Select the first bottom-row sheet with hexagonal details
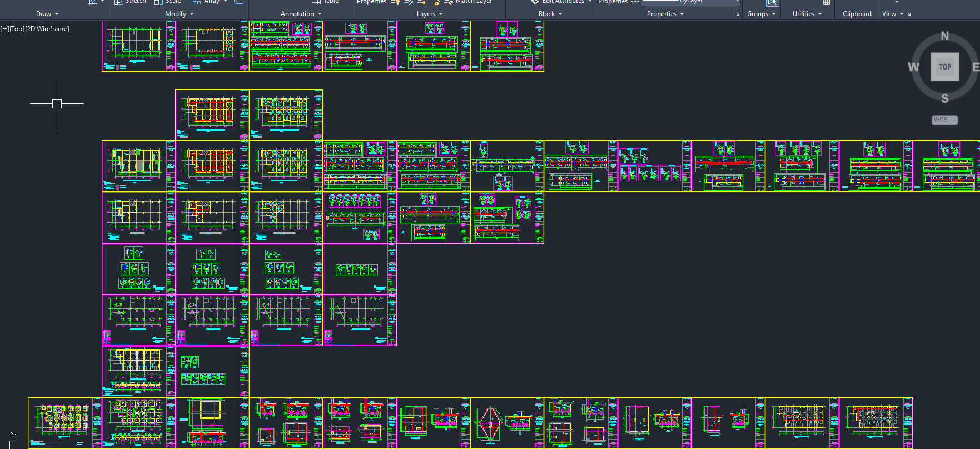Screen dimensions: 980x449 point(65,423)
